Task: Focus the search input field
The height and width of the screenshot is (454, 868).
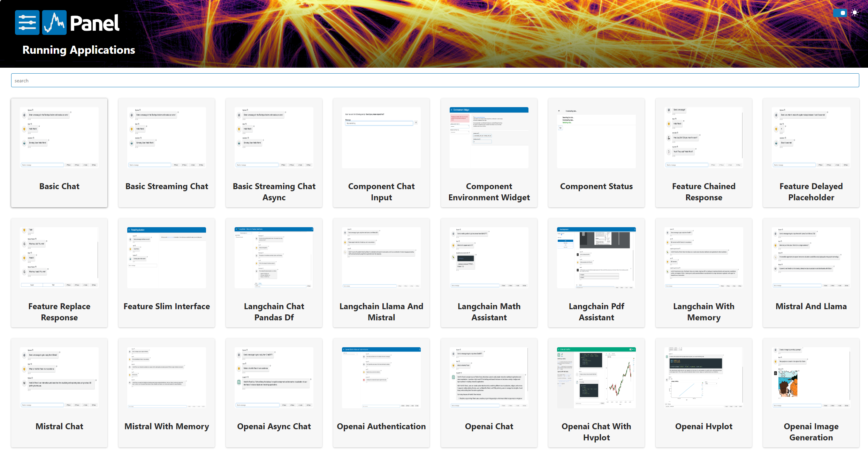Action: 435,81
